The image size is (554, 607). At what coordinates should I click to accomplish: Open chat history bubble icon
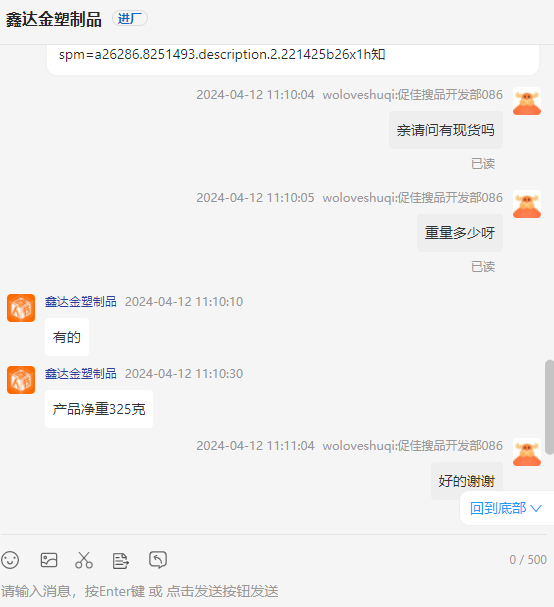158,560
